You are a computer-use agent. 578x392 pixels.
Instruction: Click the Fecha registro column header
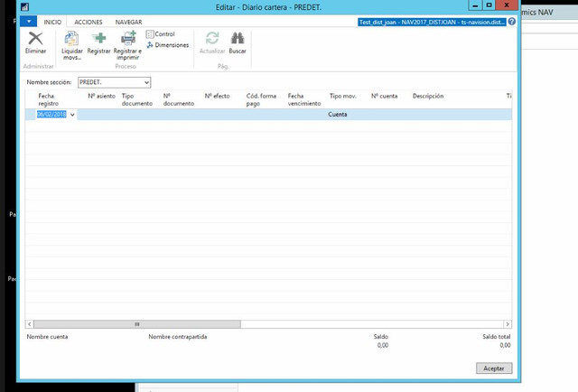48,99
